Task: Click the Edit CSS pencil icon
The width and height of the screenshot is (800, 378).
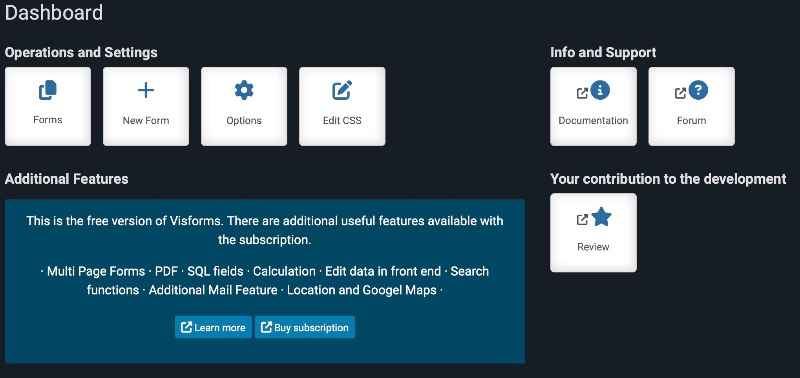Action: coord(342,90)
